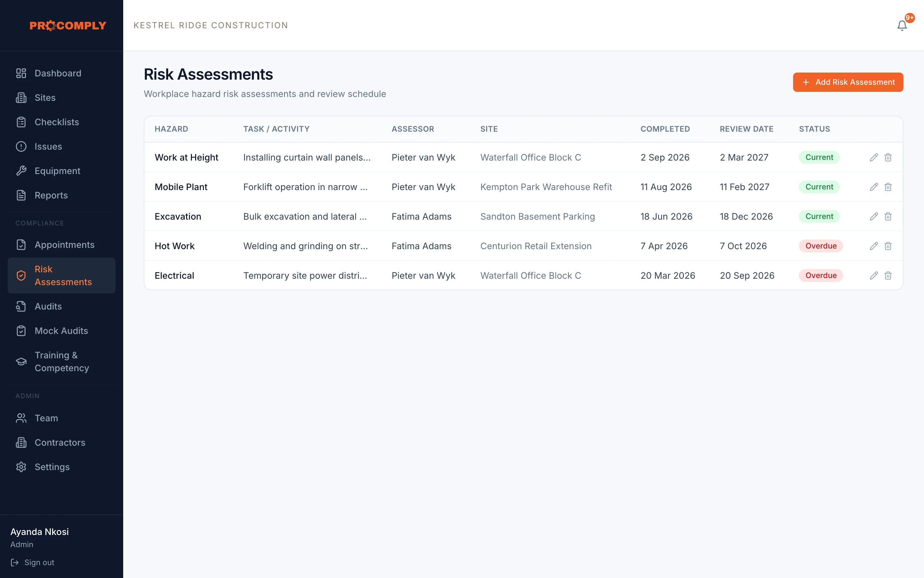Select the '20 Sep 2026' review date
924x578 pixels.
[747, 275]
